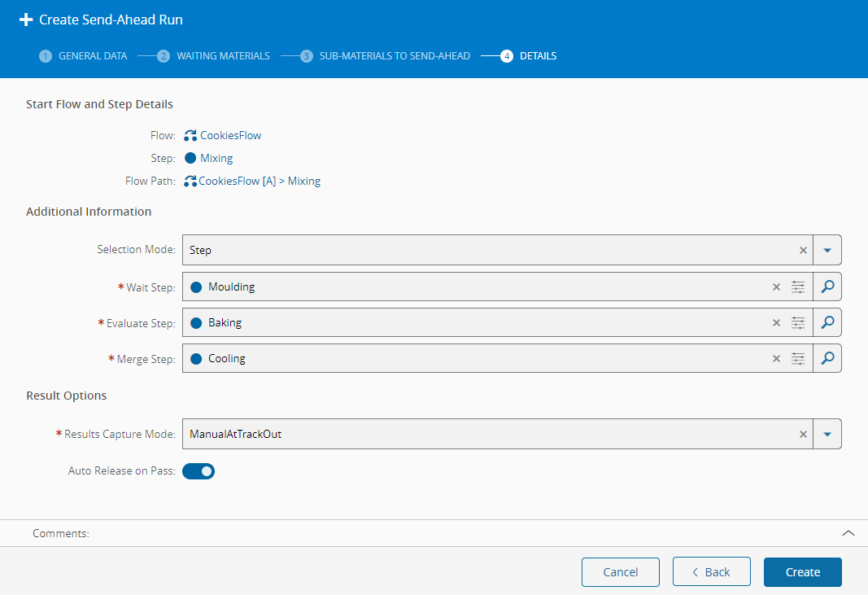Click the Merge Step search magnifier
This screenshot has width=868, height=595.
(x=827, y=358)
